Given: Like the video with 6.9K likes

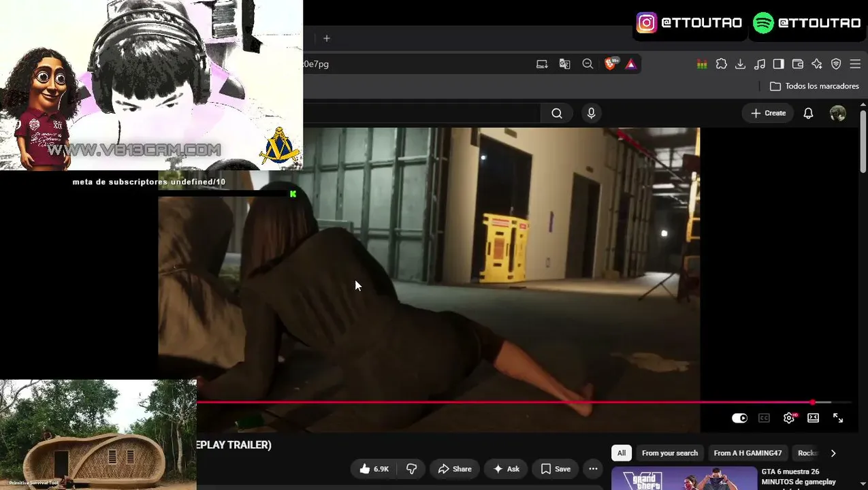Looking at the screenshot, I should tap(374, 469).
